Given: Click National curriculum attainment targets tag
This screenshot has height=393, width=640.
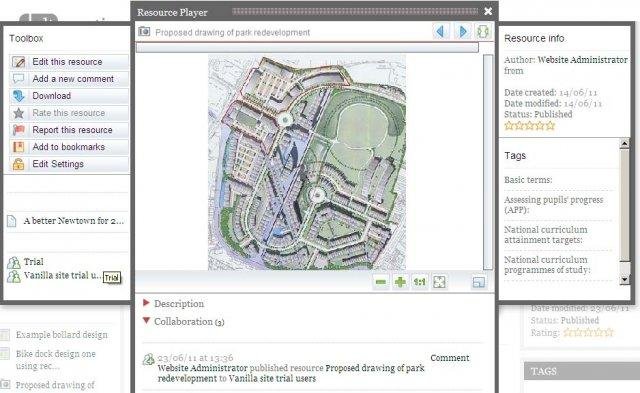Looking at the screenshot, I should pos(546,235).
